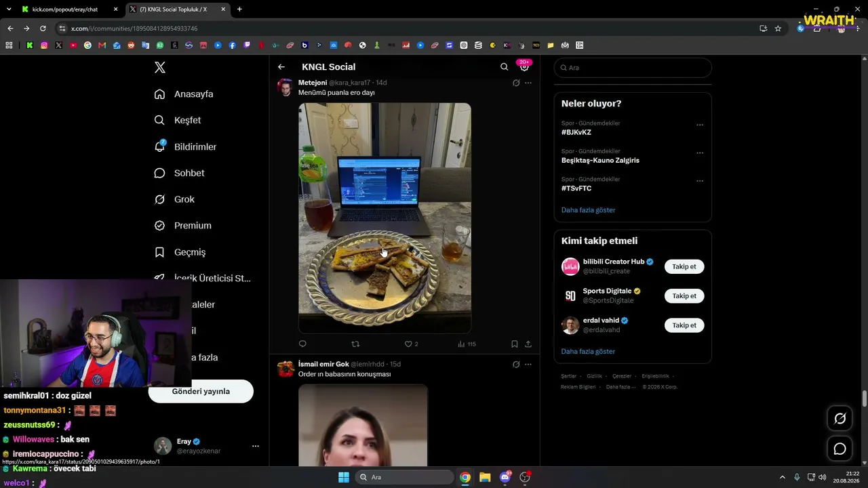
Task: Open Bildirimler notifications page
Action: pyautogui.click(x=185, y=147)
